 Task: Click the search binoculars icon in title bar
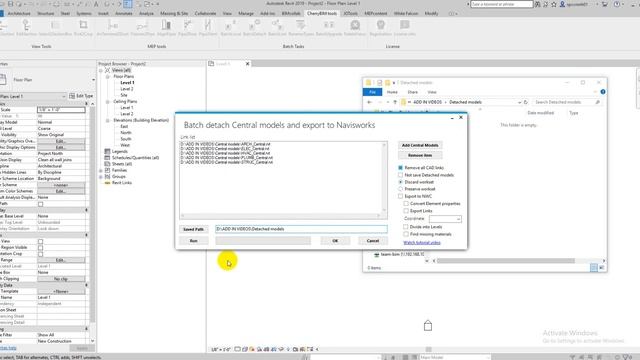(538, 4)
